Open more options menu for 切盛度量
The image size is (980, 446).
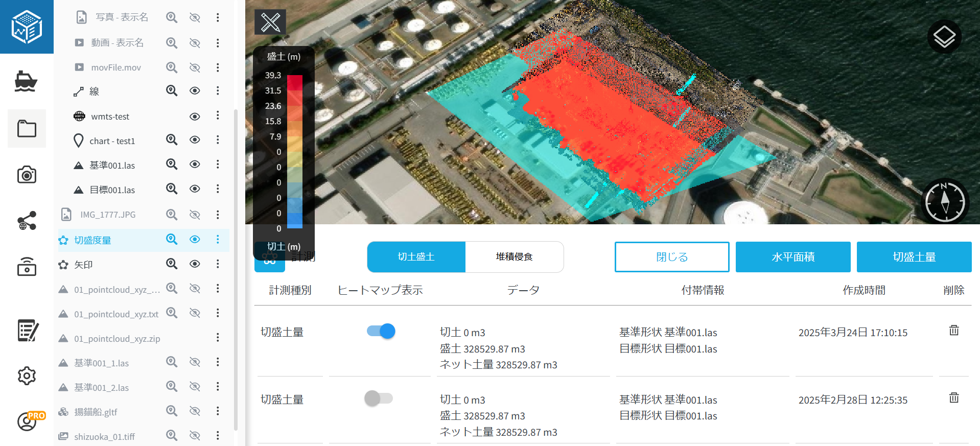click(x=218, y=240)
